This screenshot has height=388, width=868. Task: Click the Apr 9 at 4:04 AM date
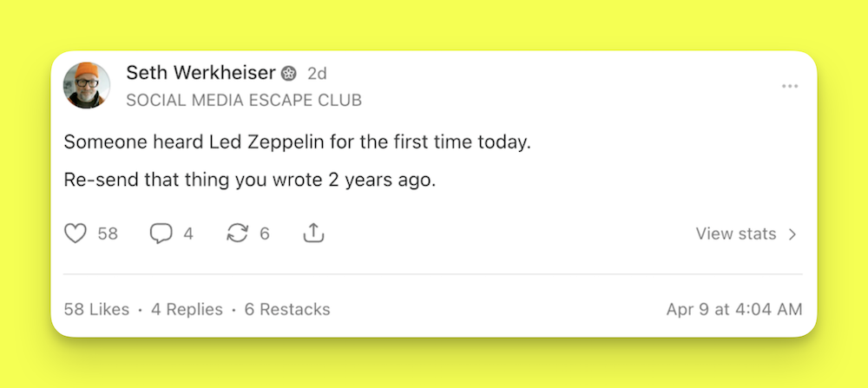pos(733,309)
